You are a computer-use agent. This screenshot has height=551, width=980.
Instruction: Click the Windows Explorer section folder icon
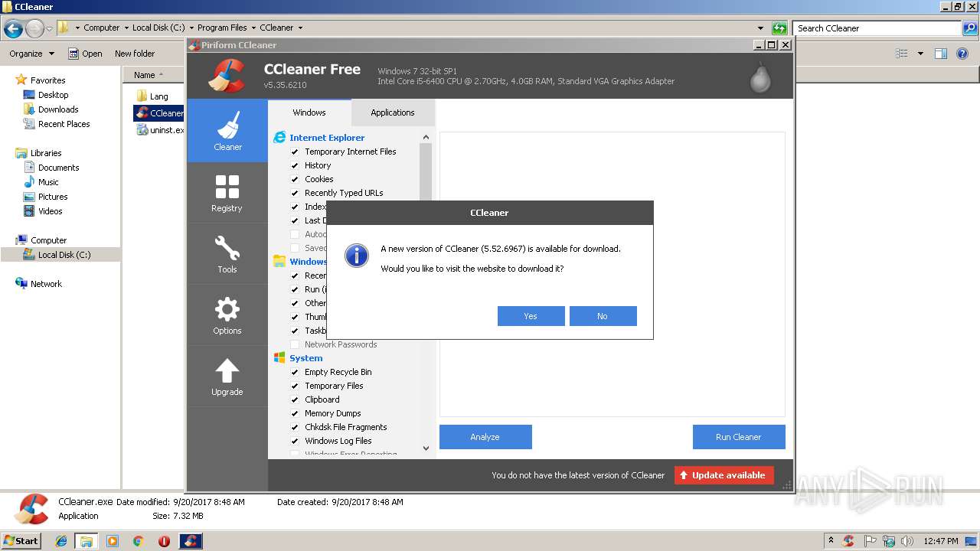point(279,262)
